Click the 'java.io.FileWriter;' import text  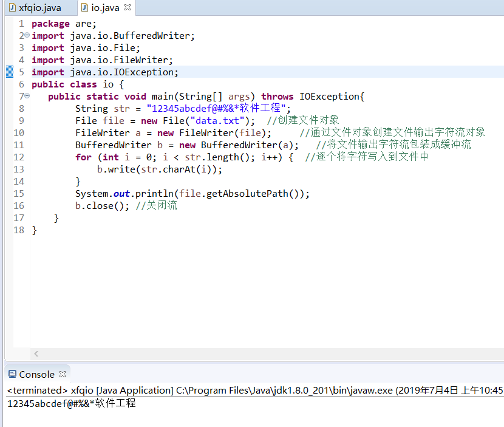click(x=121, y=60)
